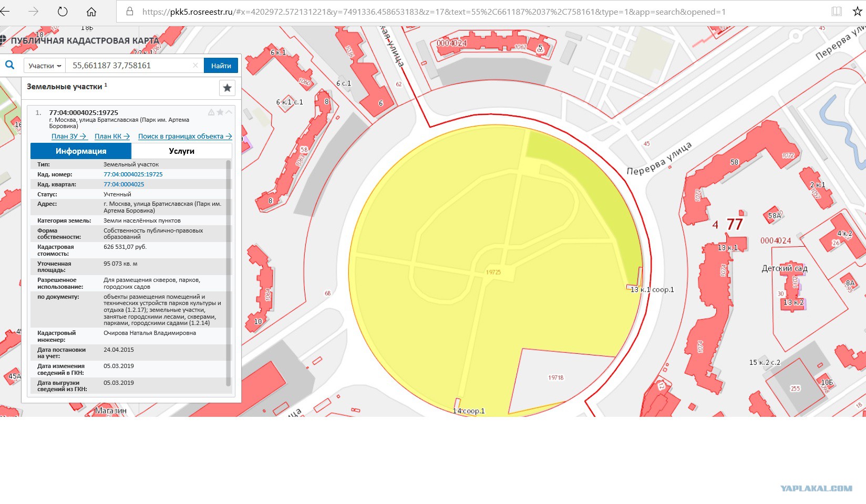Click the 58А building label
Viewport: 866px width, 504px height.
tap(775, 215)
